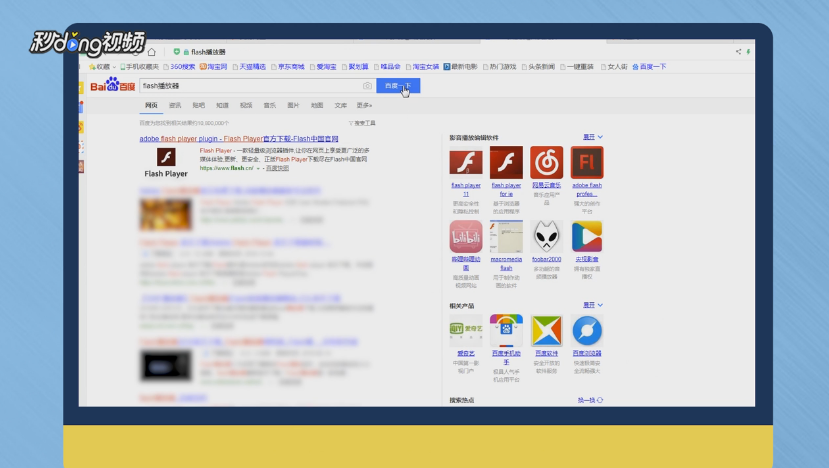Open the 淘宝网 bookmark
The image size is (829, 468).
[213, 67]
